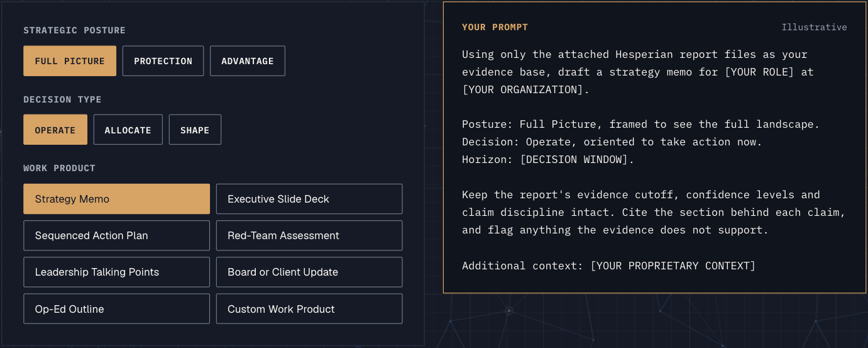The image size is (868, 348).
Task: Pick the Op-Ed Outline work product
Action: [x=117, y=309]
